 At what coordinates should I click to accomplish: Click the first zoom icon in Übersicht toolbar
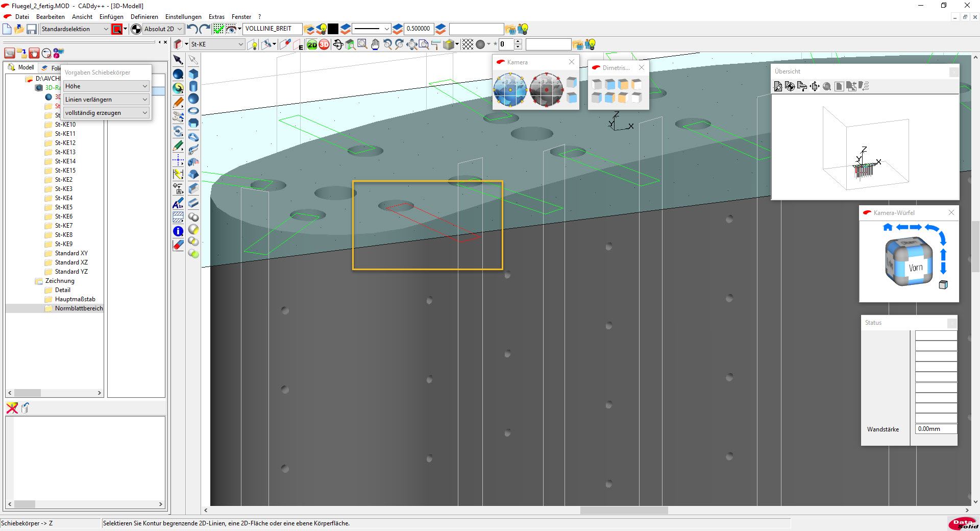(778, 86)
